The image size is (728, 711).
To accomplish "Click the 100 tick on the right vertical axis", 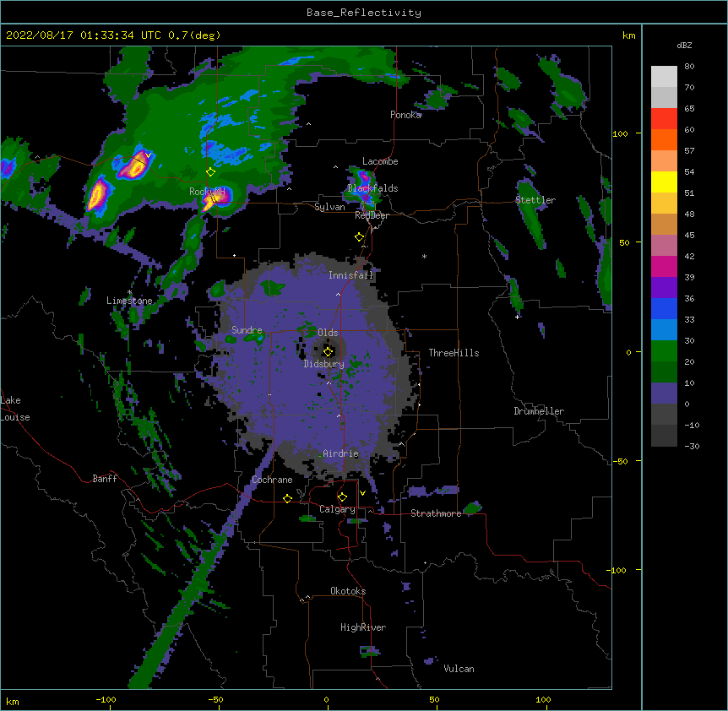I will (x=620, y=134).
